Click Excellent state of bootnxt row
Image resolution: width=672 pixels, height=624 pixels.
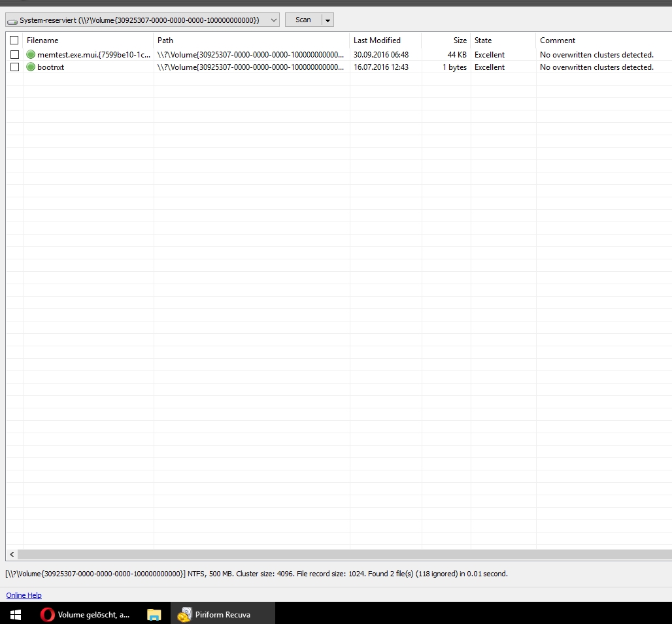(490, 67)
